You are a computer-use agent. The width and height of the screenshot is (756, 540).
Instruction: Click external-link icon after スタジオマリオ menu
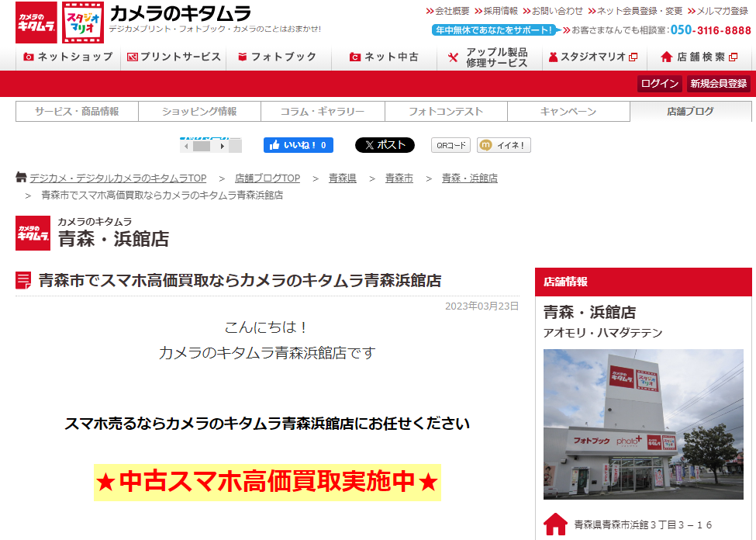633,57
